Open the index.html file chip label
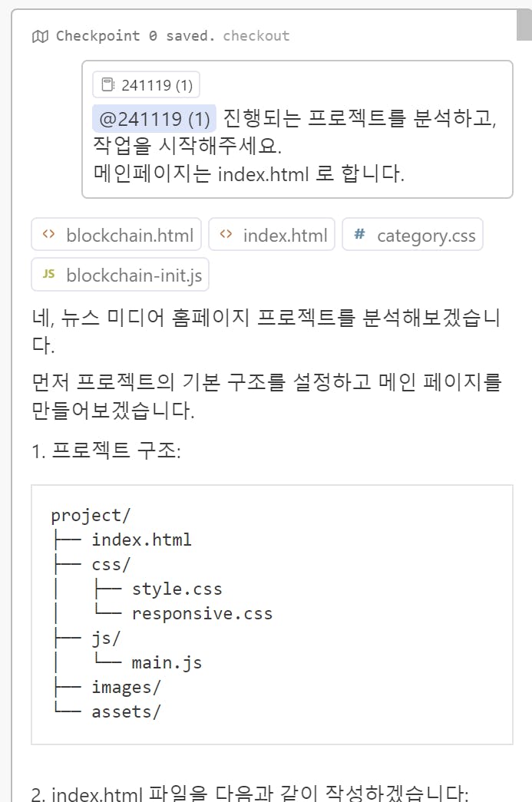Screen dimensions: 532x802 pos(285,235)
